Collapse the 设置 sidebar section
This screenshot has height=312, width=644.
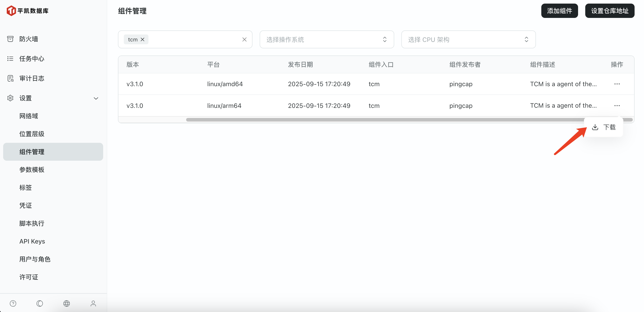pos(96,98)
